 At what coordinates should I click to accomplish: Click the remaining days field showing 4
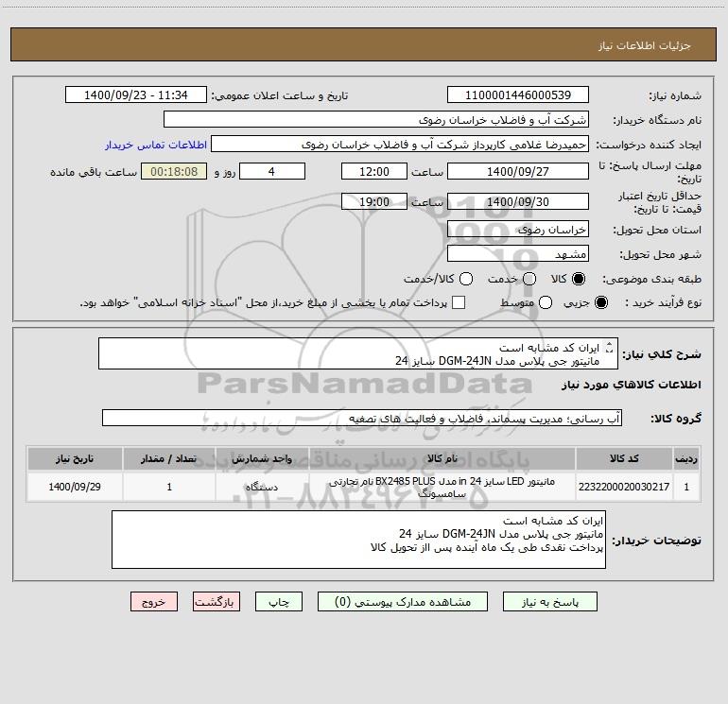coord(272,171)
